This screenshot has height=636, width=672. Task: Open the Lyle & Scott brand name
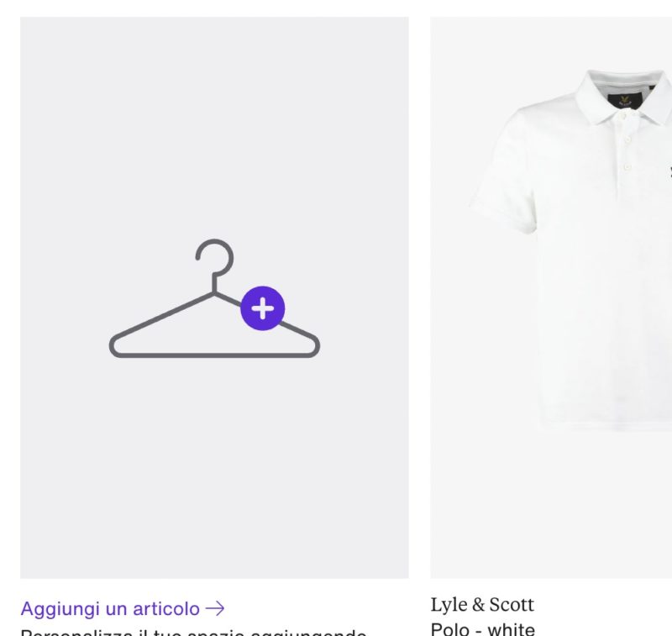coord(482,605)
